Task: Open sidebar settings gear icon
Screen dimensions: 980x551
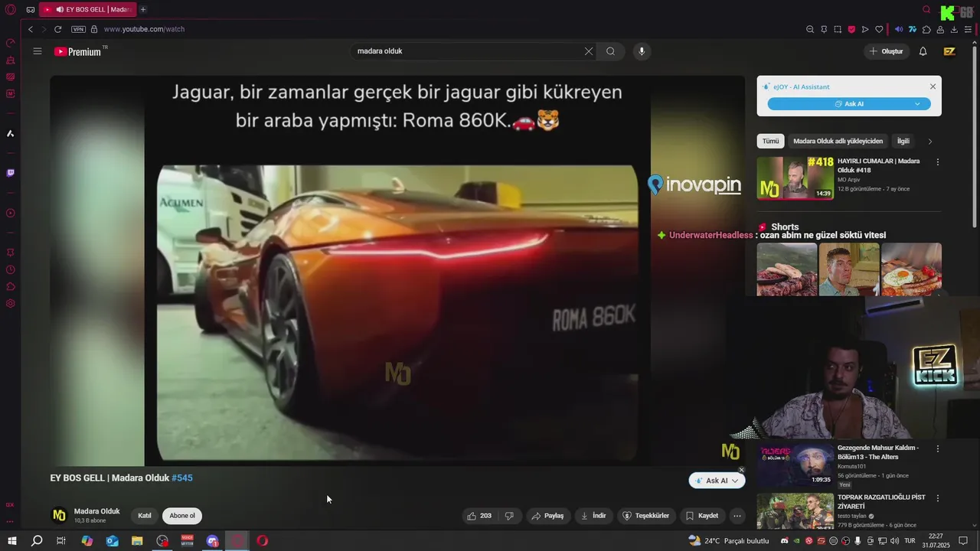Action: pos(10,304)
